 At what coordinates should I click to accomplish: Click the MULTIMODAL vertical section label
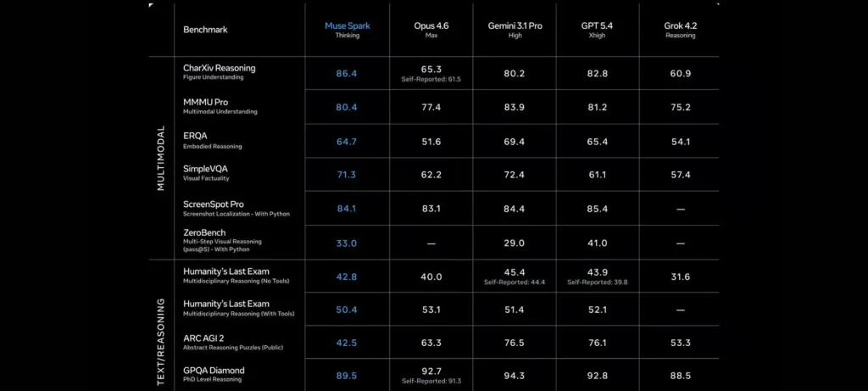pyautogui.click(x=161, y=158)
